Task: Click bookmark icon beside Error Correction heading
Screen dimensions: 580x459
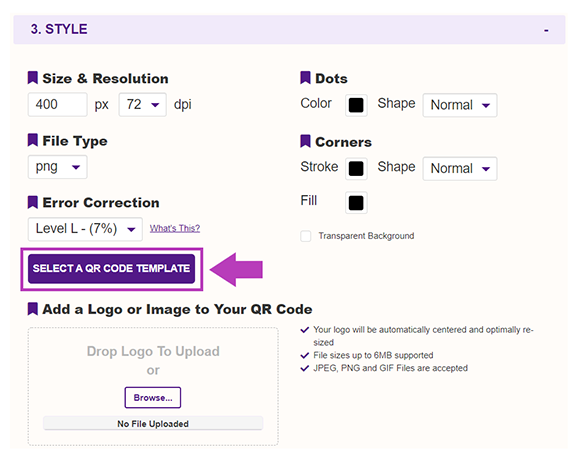Action: click(33, 202)
